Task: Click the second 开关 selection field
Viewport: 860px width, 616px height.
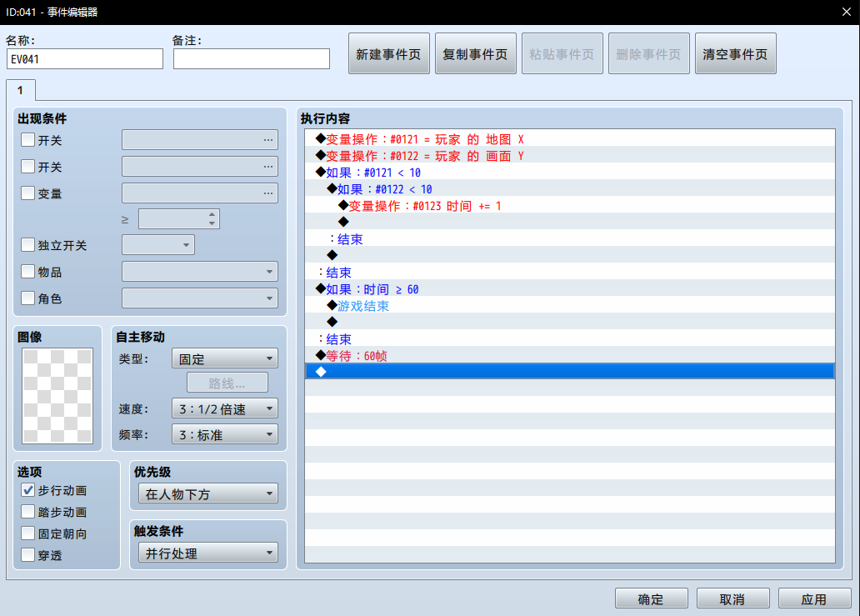Action: 200,166
